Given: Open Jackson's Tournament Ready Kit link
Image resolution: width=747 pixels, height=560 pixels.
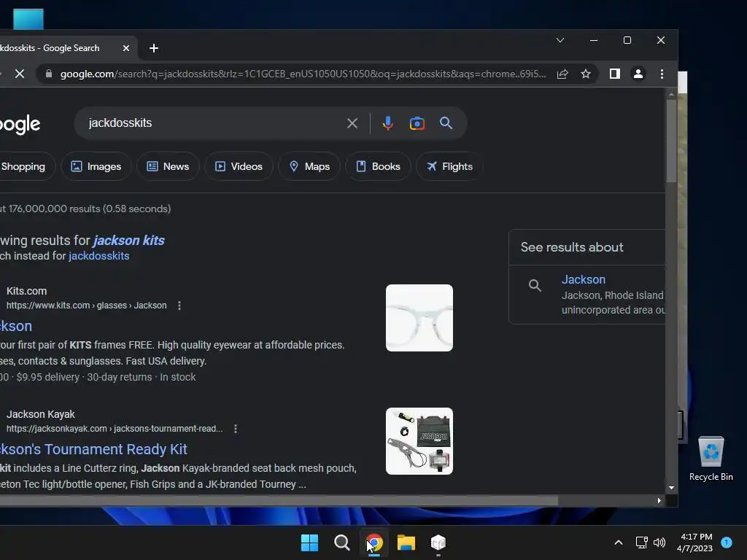Looking at the screenshot, I should tap(93, 449).
